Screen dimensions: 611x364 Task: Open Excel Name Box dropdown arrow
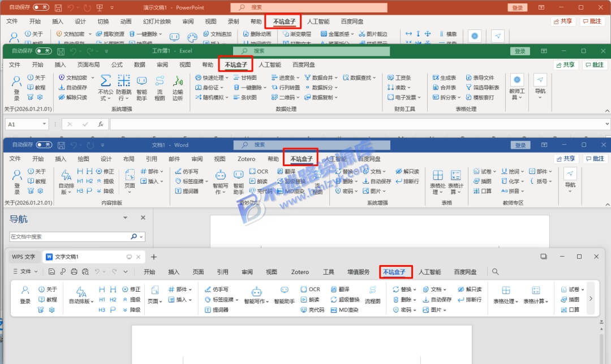(44, 124)
